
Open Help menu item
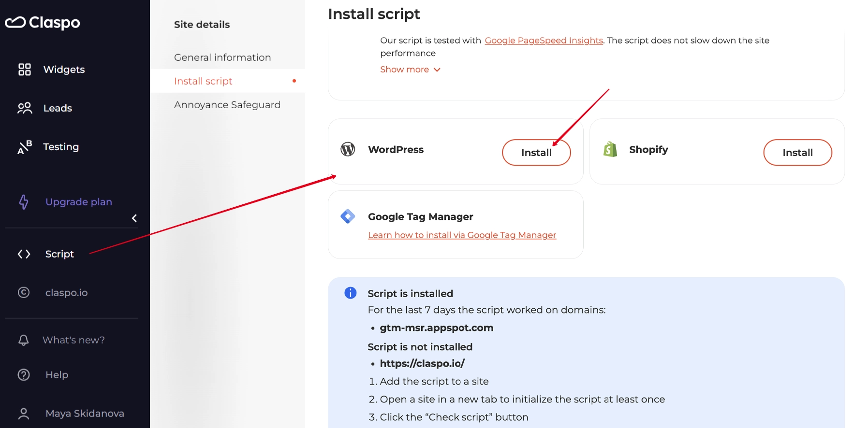57,375
